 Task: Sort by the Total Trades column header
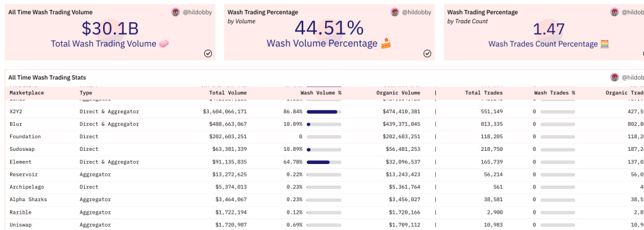484,93
